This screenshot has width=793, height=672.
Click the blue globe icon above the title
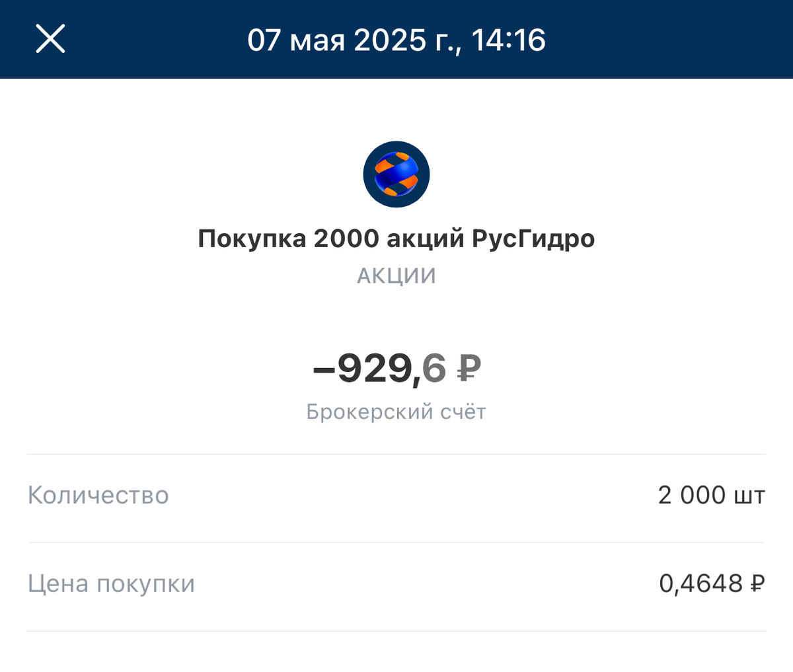pyautogui.click(x=396, y=174)
